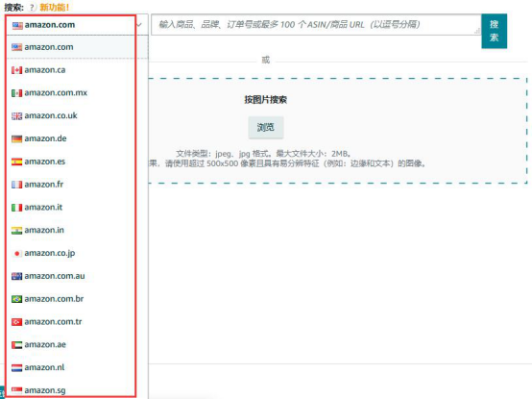Image resolution: width=532 pixels, height=399 pixels.
Task: Choose amazon.ca marketplace
Action: point(78,70)
